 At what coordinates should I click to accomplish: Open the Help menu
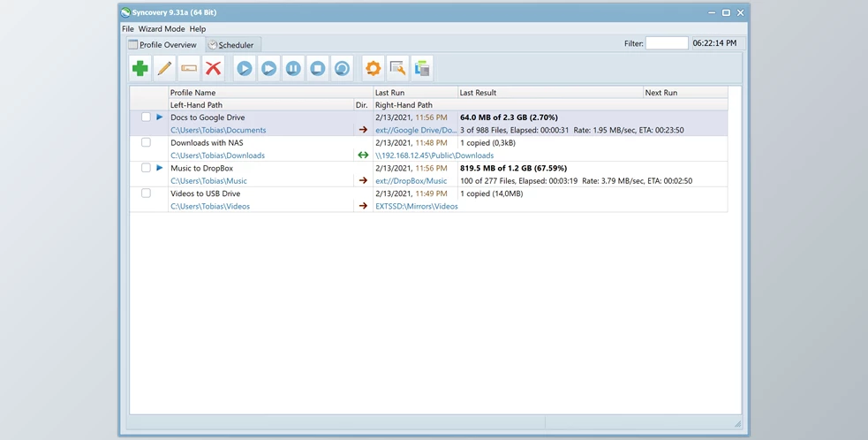tap(198, 29)
